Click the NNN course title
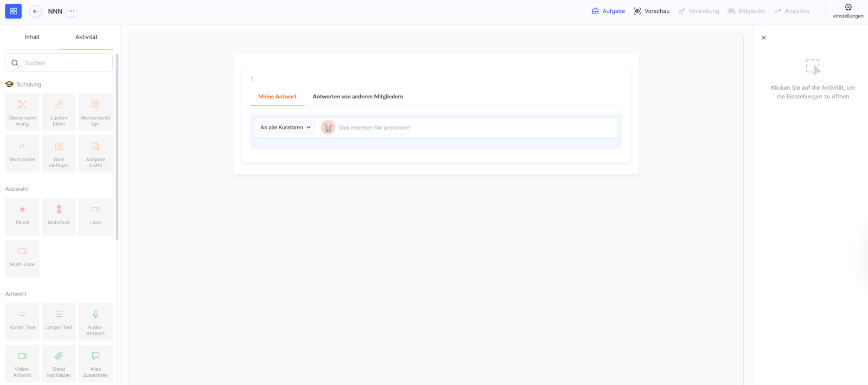 pyautogui.click(x=55, y=11)
